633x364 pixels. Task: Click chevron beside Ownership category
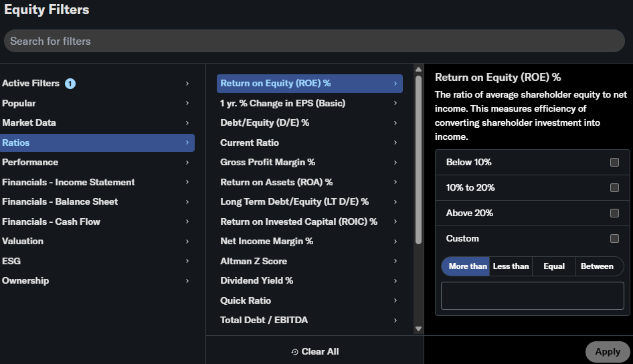187,281
